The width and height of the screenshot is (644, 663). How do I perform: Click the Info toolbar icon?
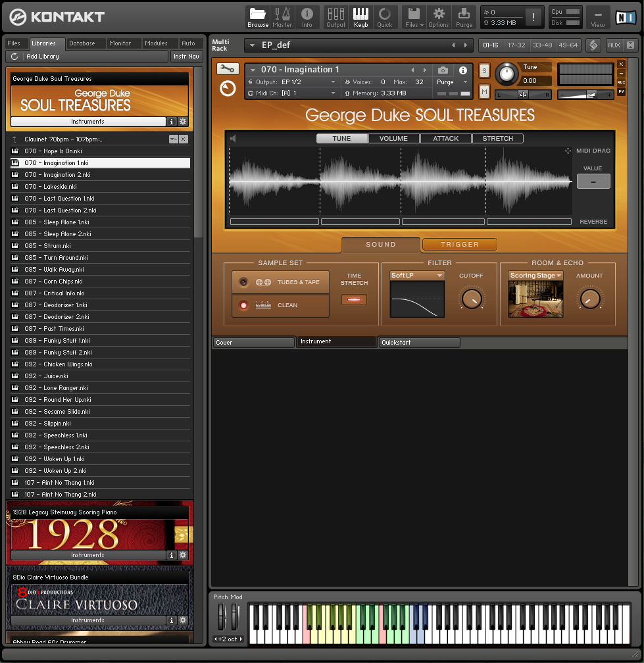(307, 17)
